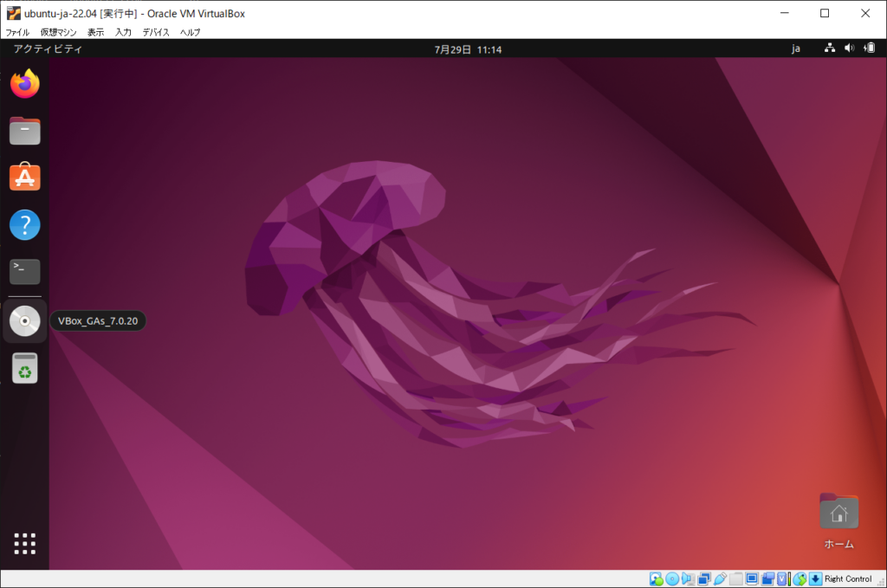Launch Ubuntu Software from the dock
This screenshot has height=588, width=887.
point(25,177)
